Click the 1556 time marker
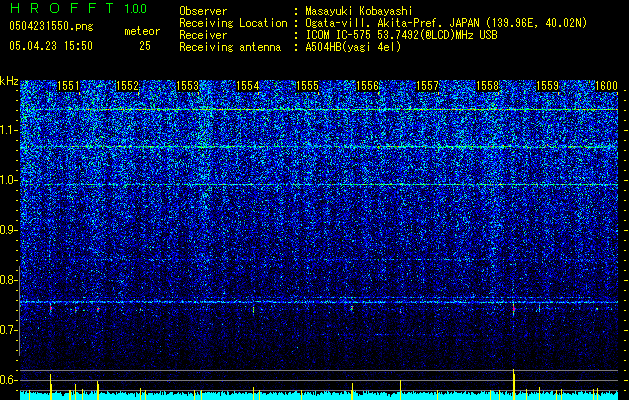The image size is (629, 400). [367, 86]
